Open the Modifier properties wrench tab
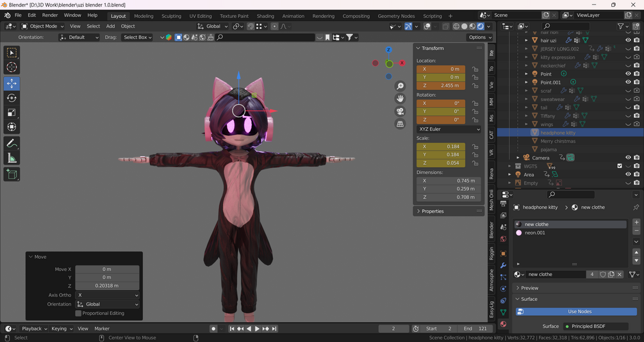This screenshot has height=342, width=644. click(503, 266)
